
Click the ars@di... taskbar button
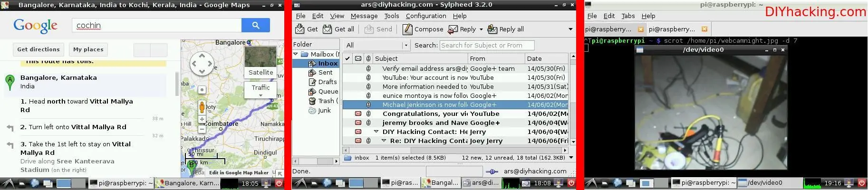coord(481,183)
